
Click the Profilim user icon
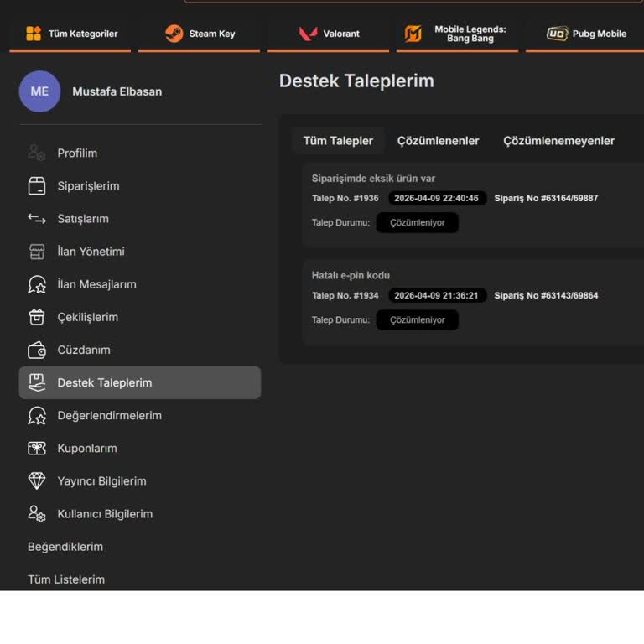point(37,153)
